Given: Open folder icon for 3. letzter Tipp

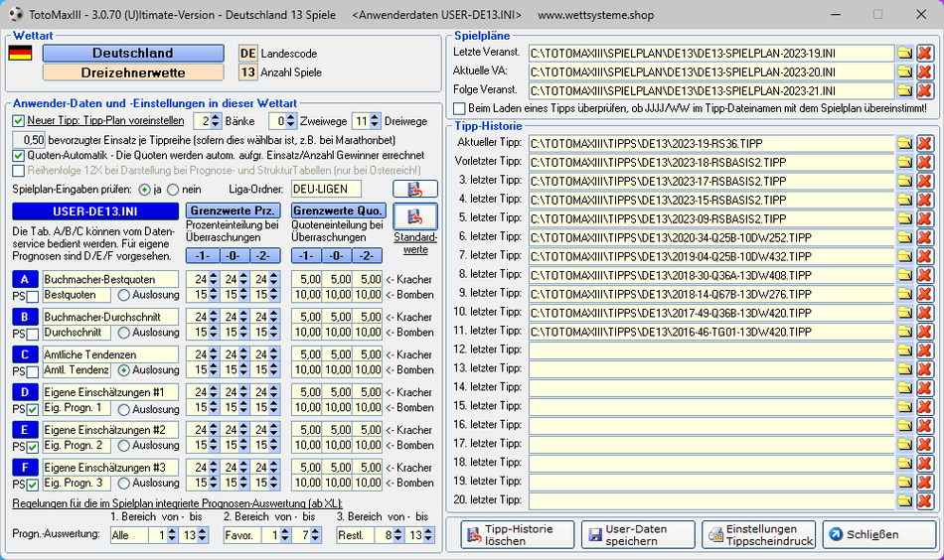Looking at the screenshot, I should tap(904, 181).
